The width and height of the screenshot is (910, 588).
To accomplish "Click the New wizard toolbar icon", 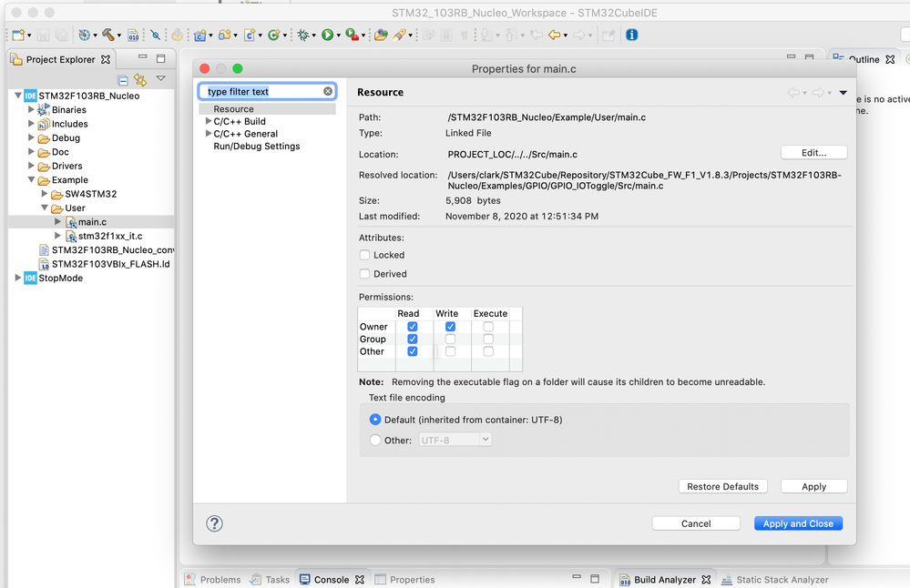I will (18, 35).
